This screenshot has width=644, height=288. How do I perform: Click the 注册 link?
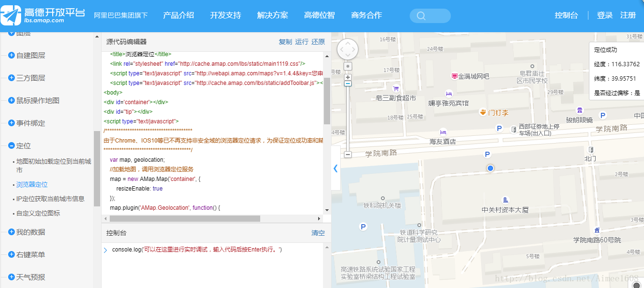(x=628, y=15)
